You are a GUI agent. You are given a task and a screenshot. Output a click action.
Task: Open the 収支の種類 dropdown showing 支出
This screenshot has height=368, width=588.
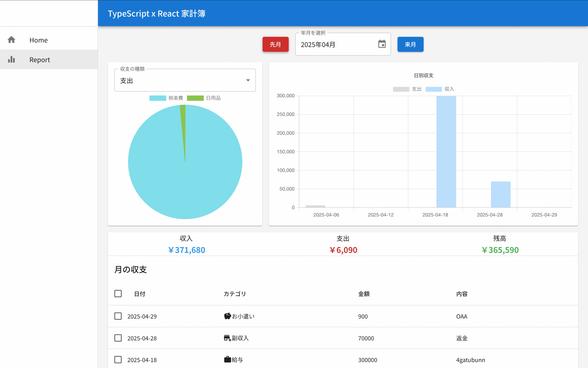tap(185, 80)
